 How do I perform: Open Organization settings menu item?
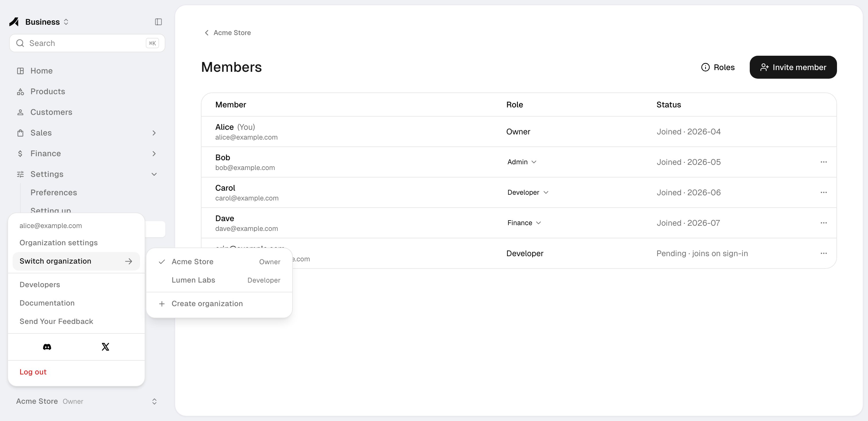[76, 243]
